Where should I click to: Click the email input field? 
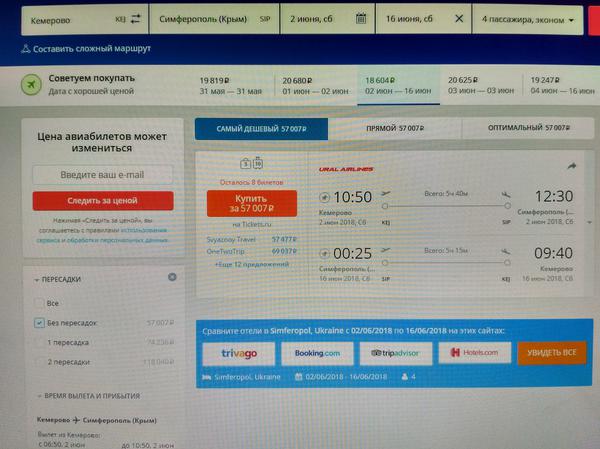[x=103, y=175]
